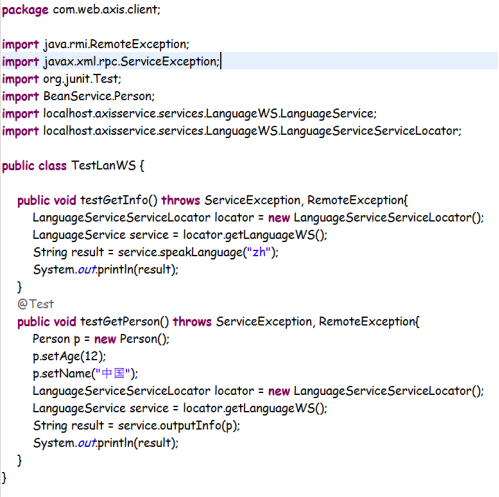Click the import org.junit.Test line
Viewport: 499px width, 497px height.
coord(62,79)
